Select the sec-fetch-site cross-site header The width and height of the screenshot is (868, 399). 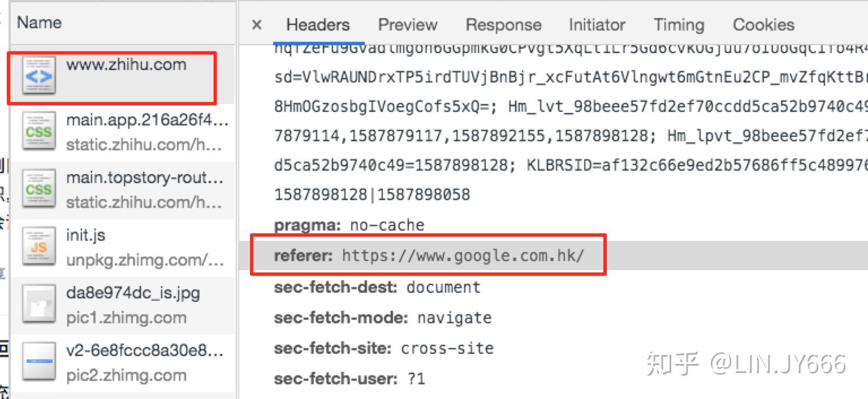tap(383, 348)
